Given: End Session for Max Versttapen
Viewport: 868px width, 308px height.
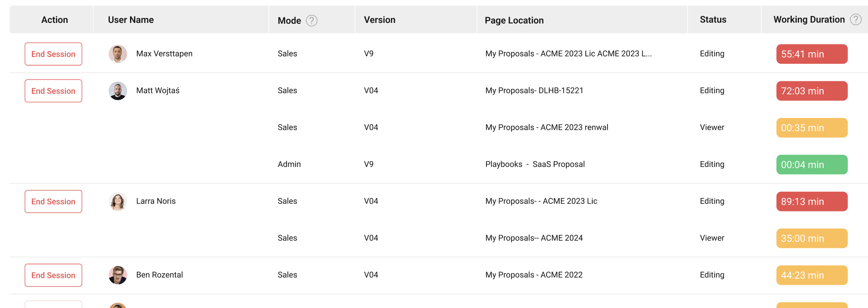Looking at the screenshot, I should [53, 54].
